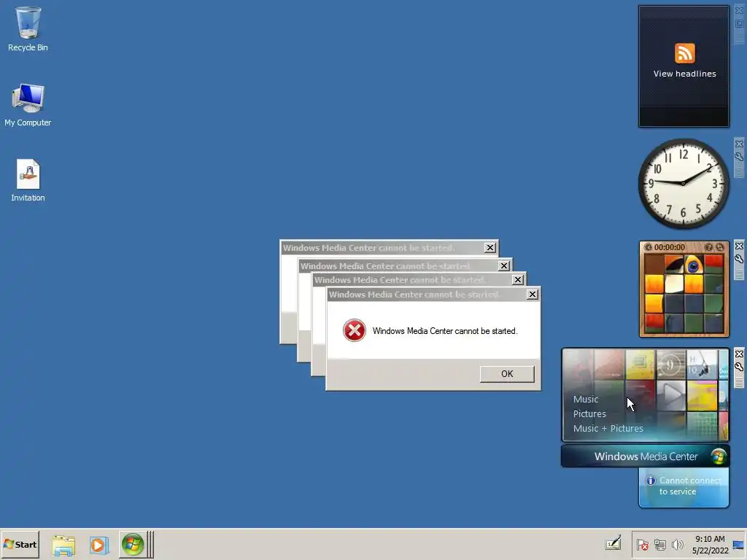Click the red error icon in the dialog
This screenshot has height=560, width=747.
click(355, 330)
